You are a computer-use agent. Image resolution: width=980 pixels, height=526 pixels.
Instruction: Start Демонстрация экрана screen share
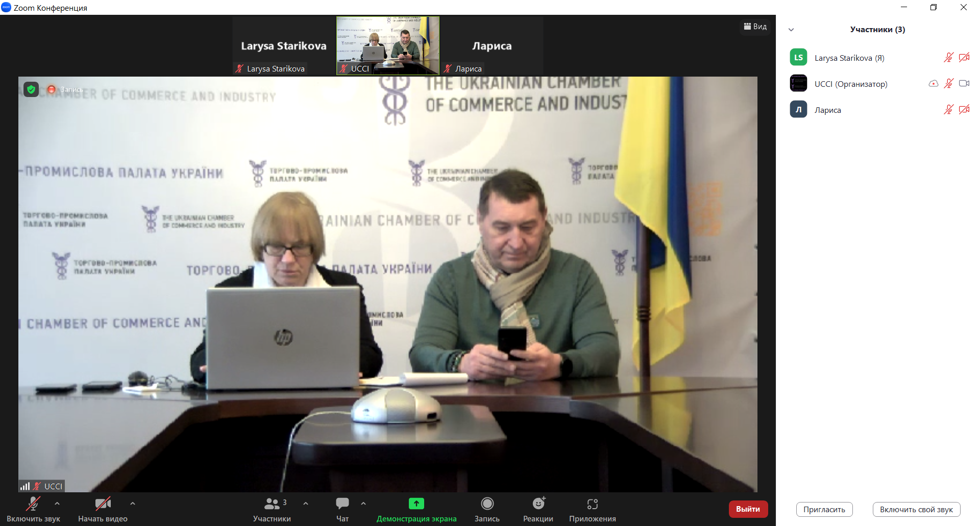416,509
